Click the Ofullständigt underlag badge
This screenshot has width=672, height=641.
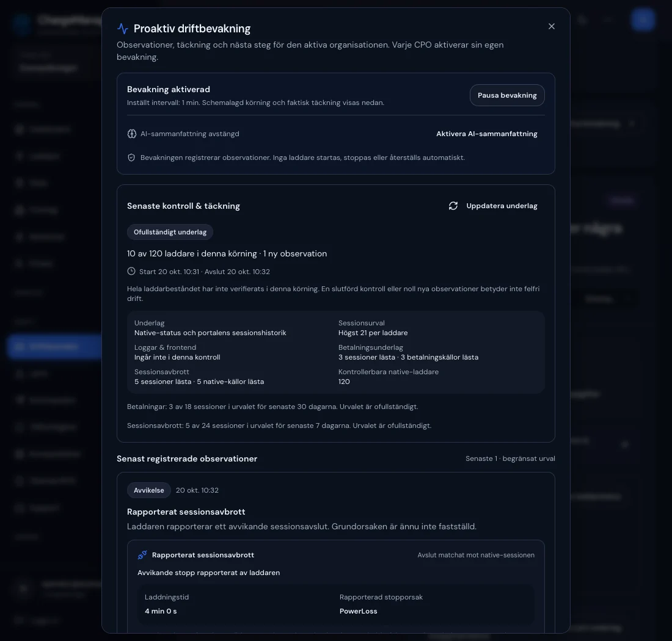click(170, 232)
